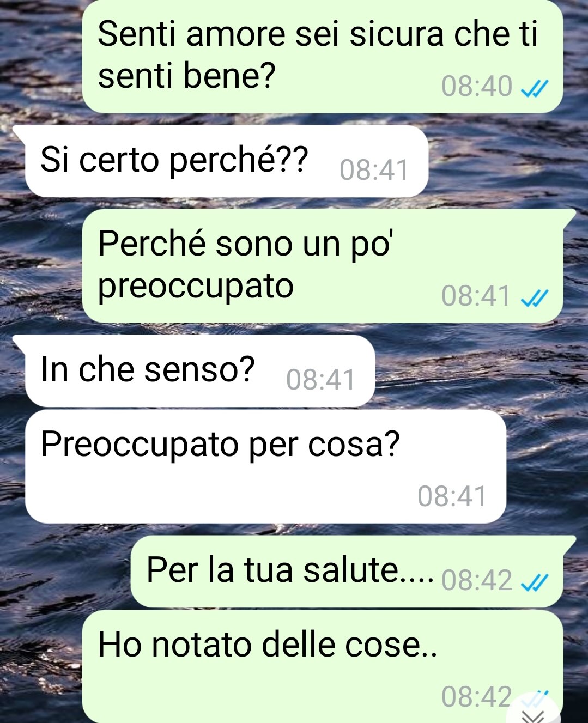
Task: Tap blue double-check on 'Perché sono un po'' message
Action: (534, 297)
